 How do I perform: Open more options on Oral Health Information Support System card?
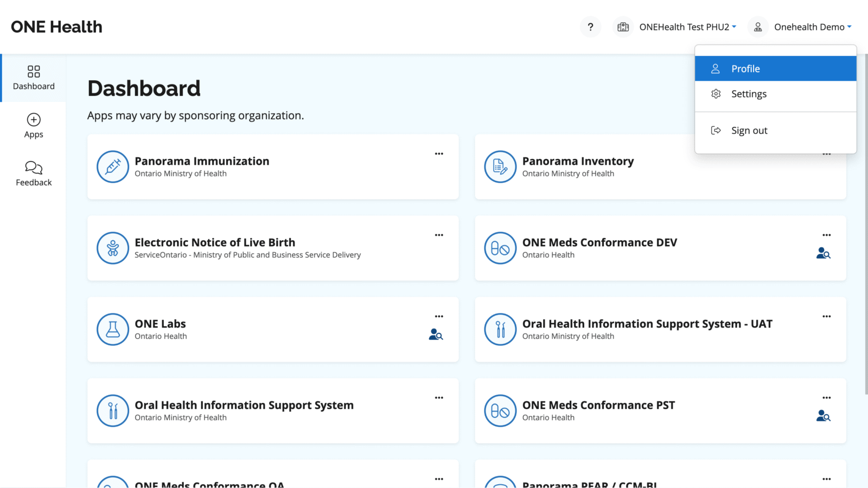[439, 397]
